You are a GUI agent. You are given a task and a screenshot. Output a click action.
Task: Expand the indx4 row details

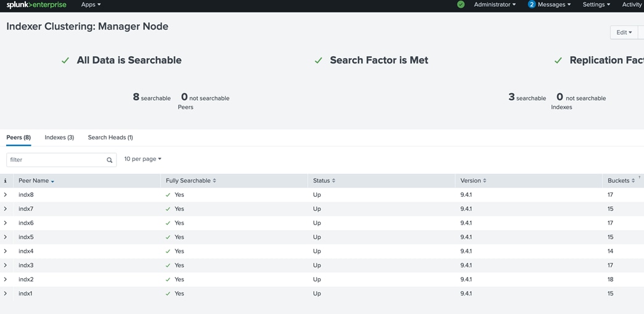point(5,251)
